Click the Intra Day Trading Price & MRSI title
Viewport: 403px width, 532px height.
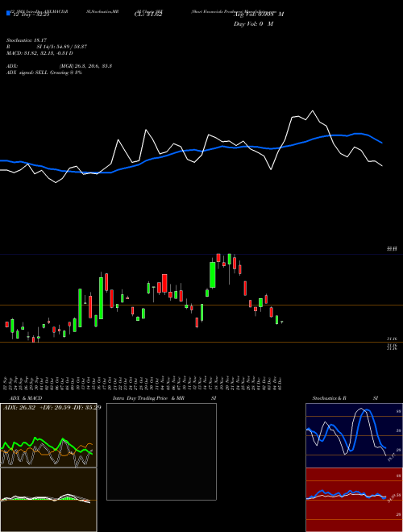pyautogui.click(x=164, y=398)
